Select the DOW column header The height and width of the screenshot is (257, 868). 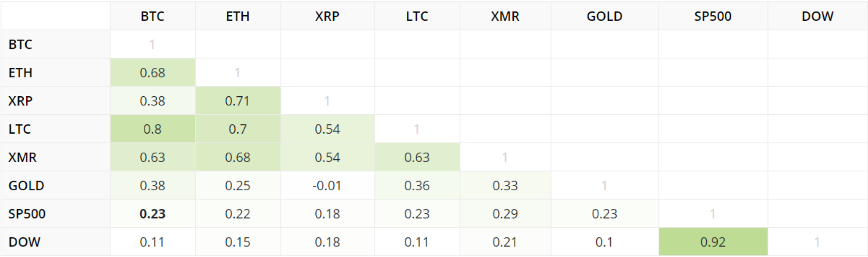pyautogui.click(x=818, y=16)
